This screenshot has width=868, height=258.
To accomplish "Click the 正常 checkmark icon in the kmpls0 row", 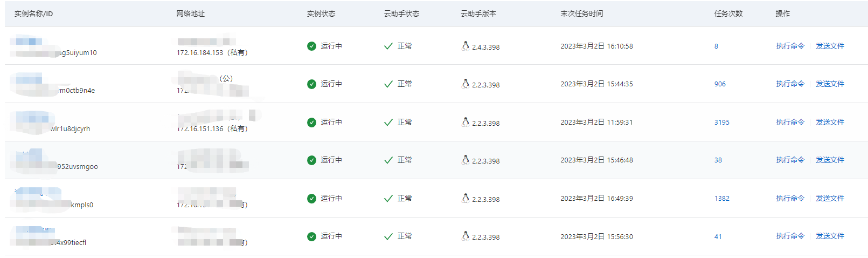I will [x=388, y=199].
